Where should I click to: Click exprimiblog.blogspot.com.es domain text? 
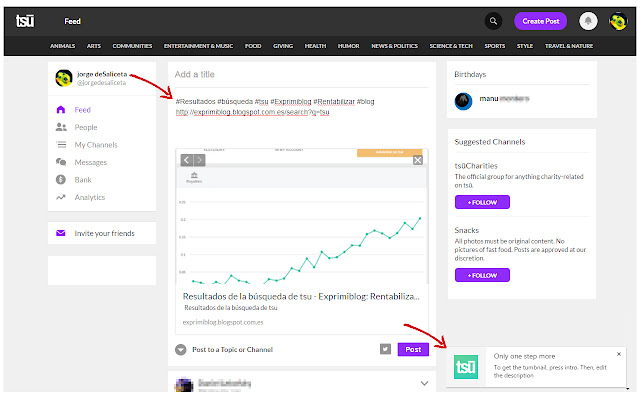point(223,322)
